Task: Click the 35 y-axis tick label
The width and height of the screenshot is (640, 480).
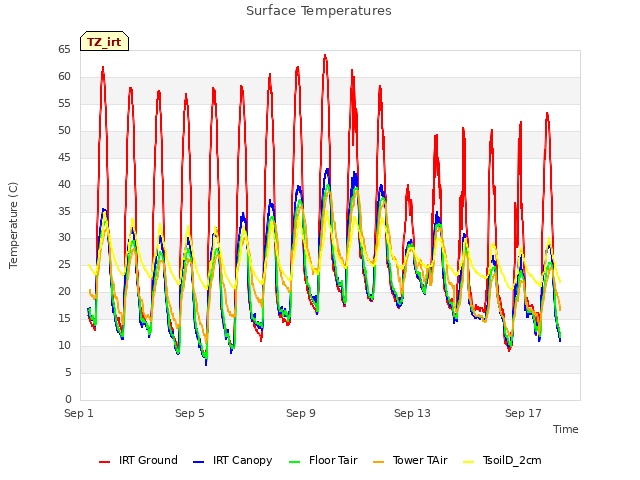Action: [x=64, y=211]
